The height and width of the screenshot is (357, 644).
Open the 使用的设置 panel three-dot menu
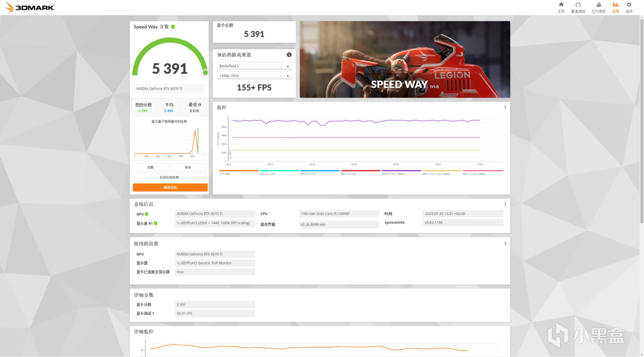[505, 244]
